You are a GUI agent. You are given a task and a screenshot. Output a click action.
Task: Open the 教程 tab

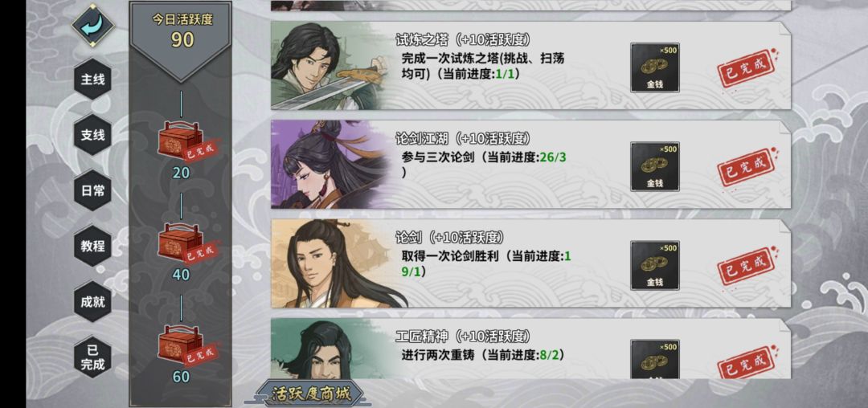point(92,246)
